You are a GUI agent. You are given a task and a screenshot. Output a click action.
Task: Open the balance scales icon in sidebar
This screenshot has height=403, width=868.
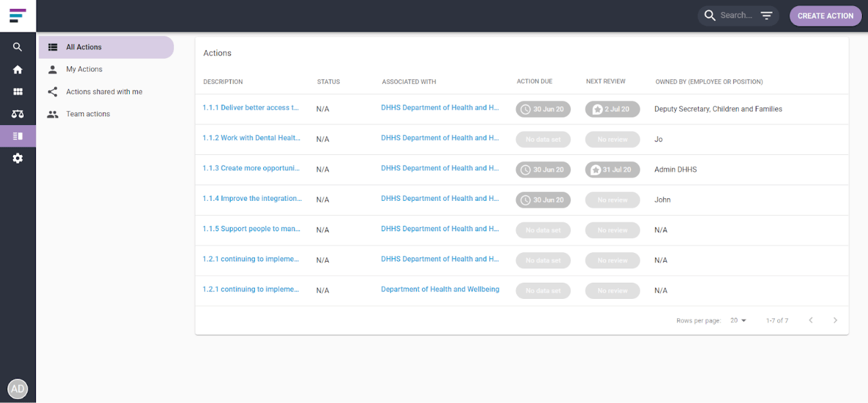point(18,114)
